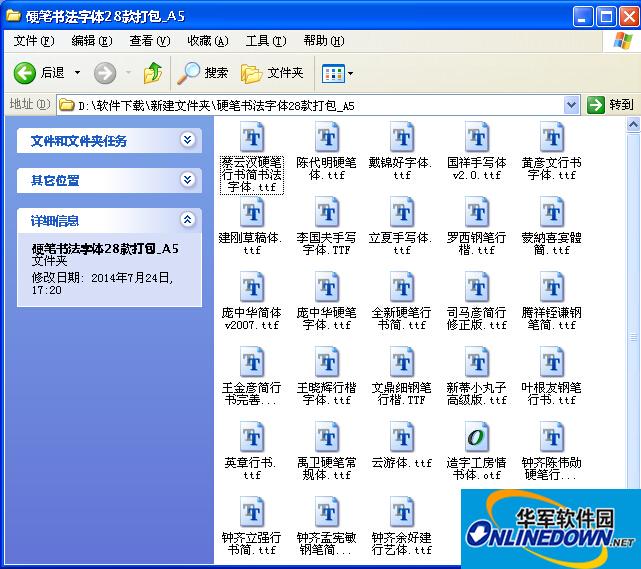Select 全新硬笔行书简.ttf font file icon
Image resolution: width=641 pixels, height=569 pixels.
(402, 287)
